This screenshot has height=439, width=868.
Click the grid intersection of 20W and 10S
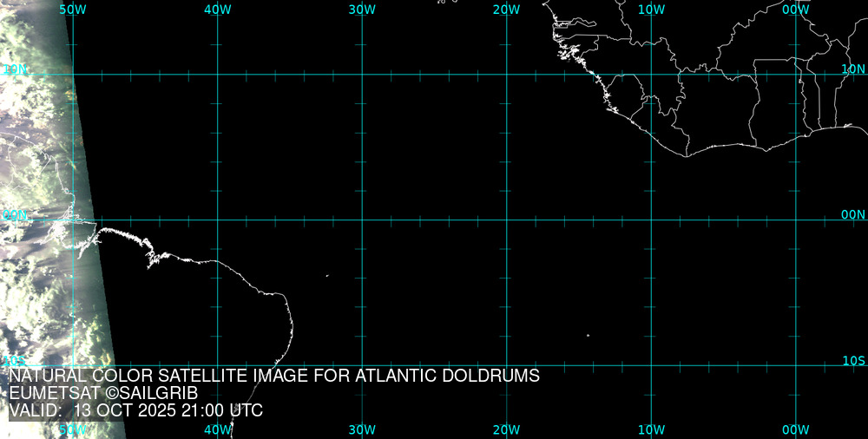(x=506, y=364)
